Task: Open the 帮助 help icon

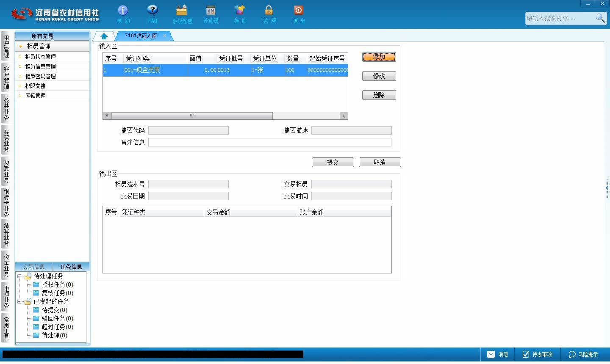Action: (x=123, y=14)
